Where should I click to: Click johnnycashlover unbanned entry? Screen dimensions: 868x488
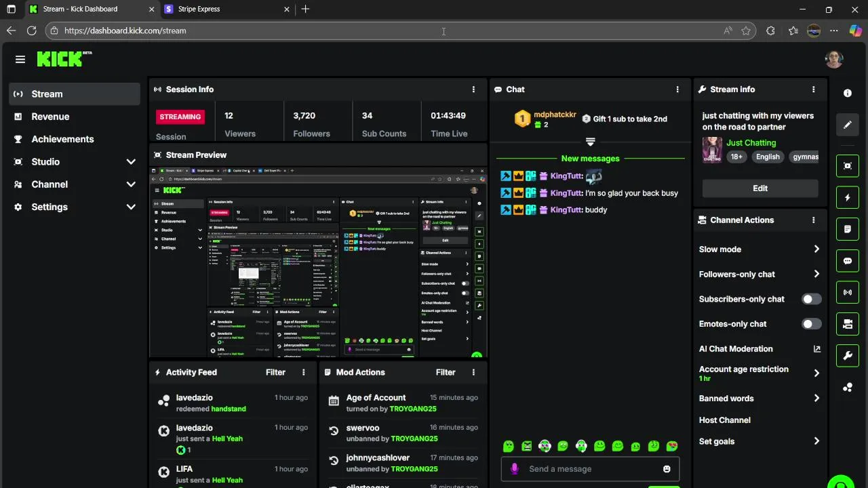pyautogui.click(x=403, y=463)
